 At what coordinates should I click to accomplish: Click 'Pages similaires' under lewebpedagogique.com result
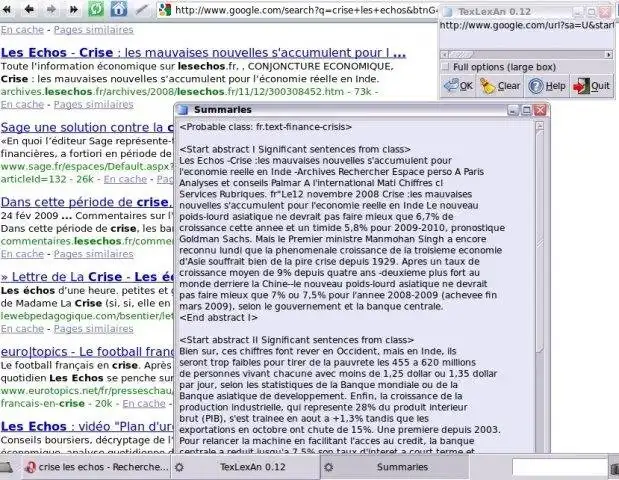(94, 329)
